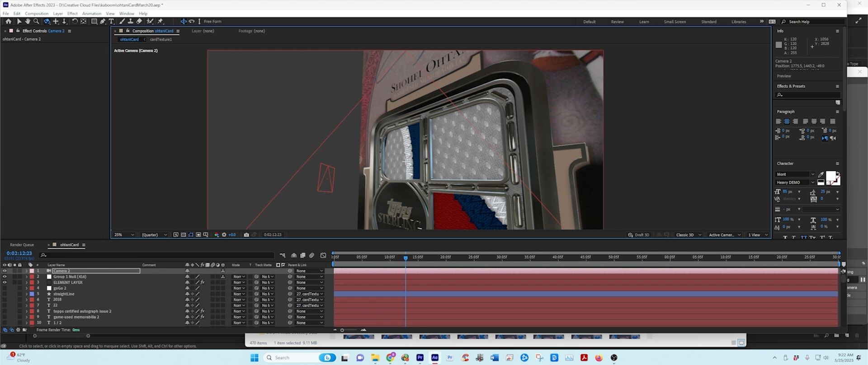Take a snapshot with camera icon
The height and width of the screenshot is (365, 868).
click(x=246, y=235)
